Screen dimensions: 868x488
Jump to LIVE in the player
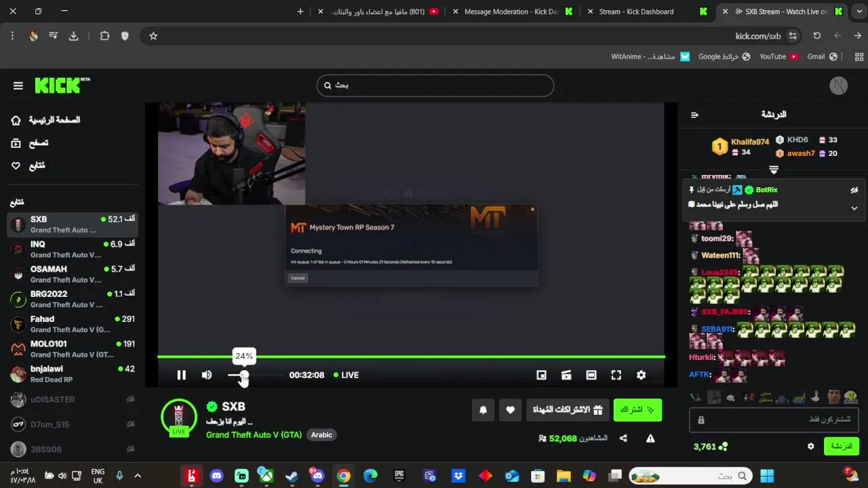[346, 375]
